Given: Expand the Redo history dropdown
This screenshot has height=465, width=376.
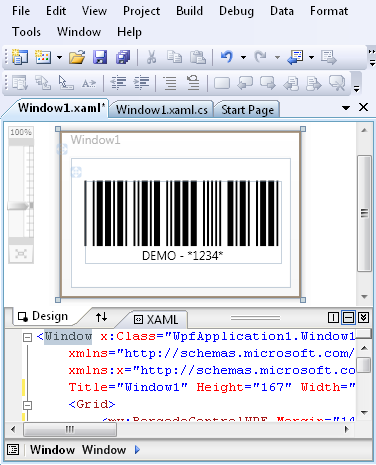Looking at the screenshot, I should pos(277,57).
